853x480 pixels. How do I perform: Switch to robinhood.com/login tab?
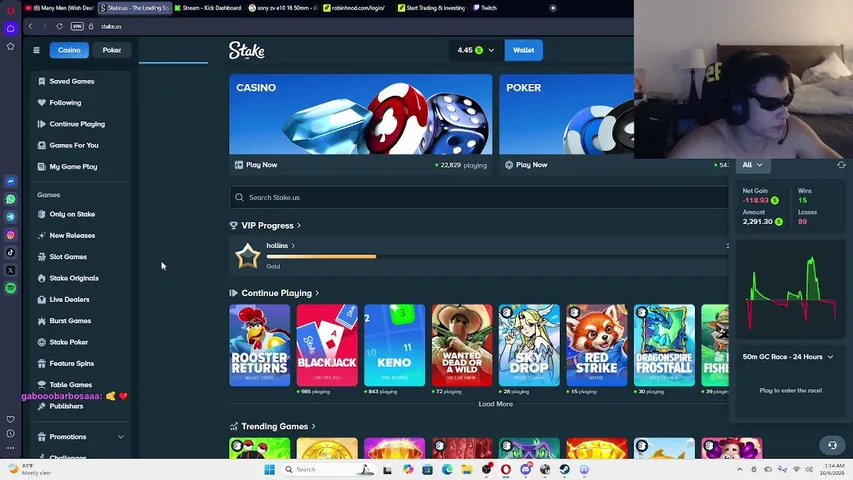pyautogui.click(x=356, y=8)
